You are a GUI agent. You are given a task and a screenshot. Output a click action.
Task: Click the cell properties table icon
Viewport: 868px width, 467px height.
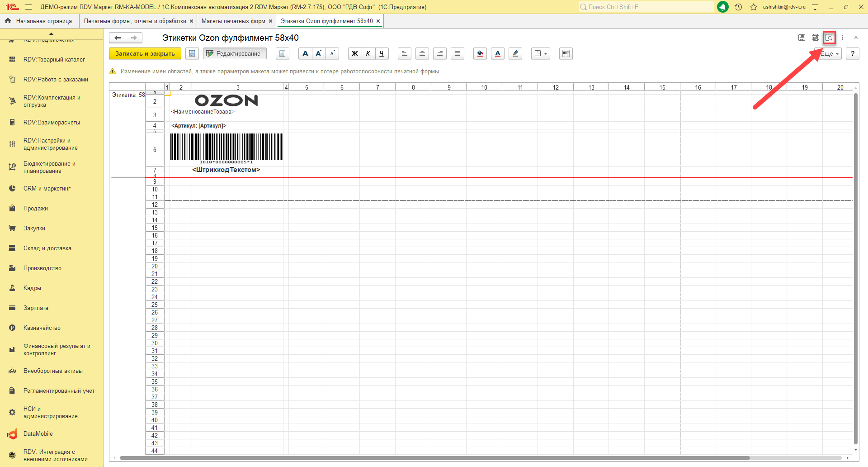tap(566, 53)
